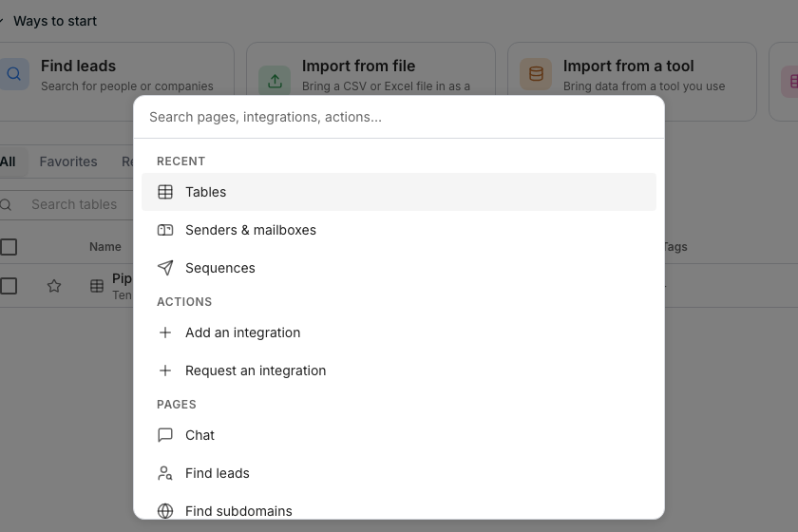Open the Find leads page entry

point(399,473)
